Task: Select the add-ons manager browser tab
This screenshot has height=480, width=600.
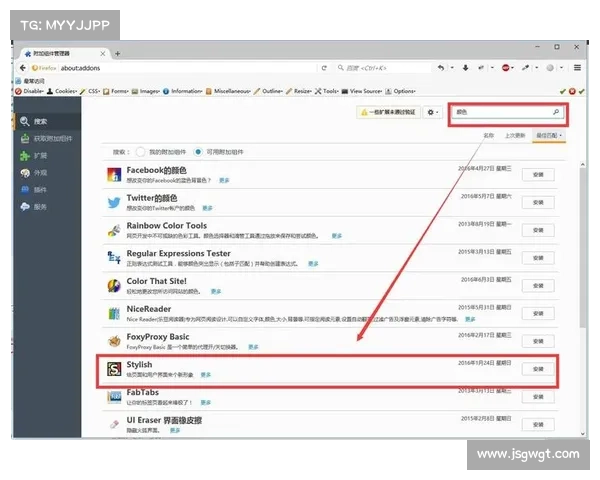Action: coord(64,54)
